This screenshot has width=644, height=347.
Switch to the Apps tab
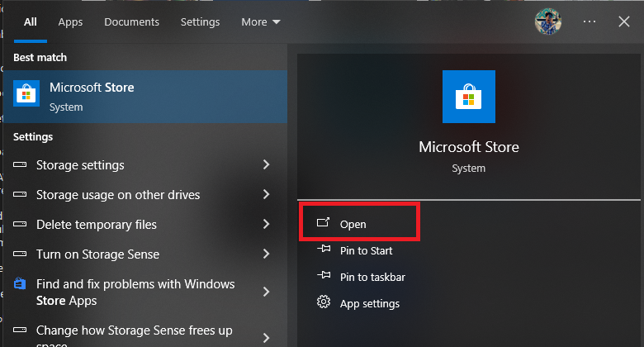[70, 22]
